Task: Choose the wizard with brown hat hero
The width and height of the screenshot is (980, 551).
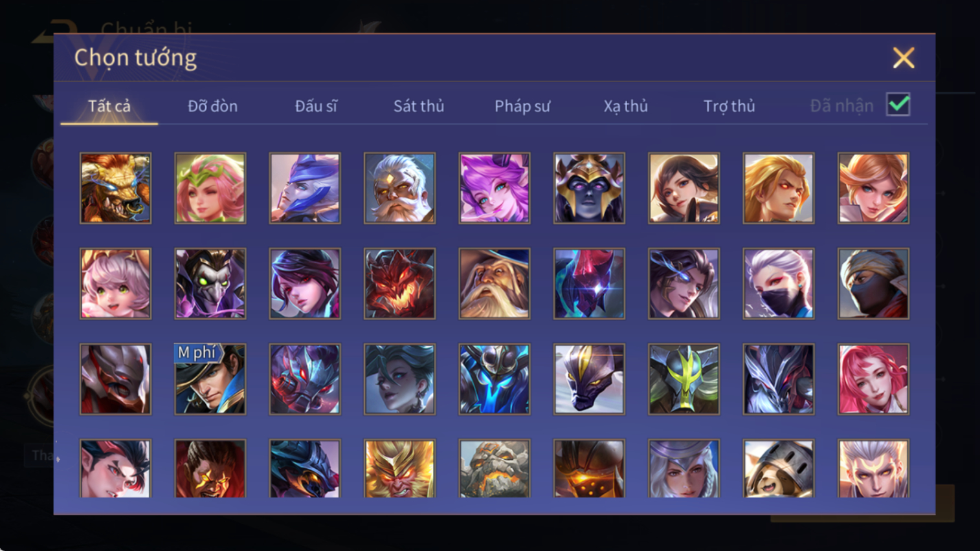Action: 495,284
